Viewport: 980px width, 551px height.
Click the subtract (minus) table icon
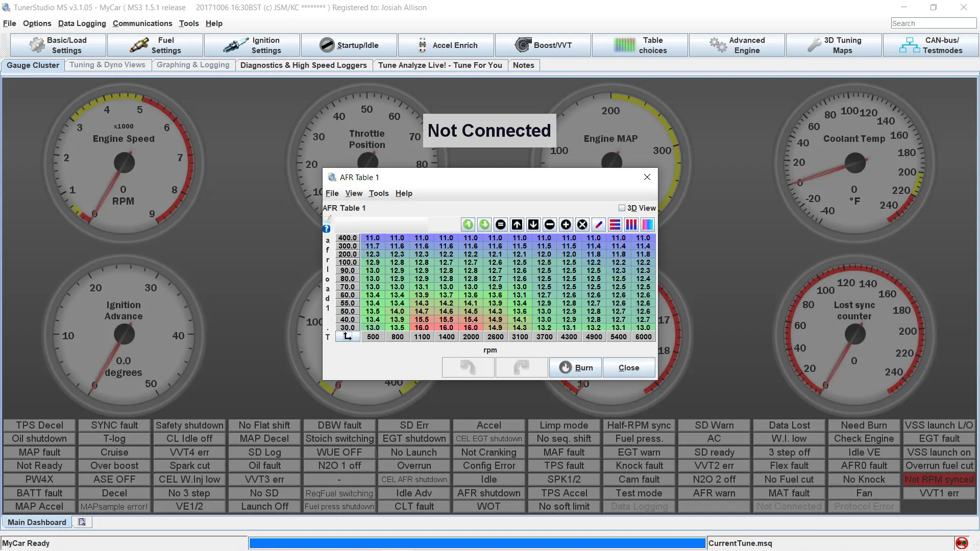click(x=550, y=224)
